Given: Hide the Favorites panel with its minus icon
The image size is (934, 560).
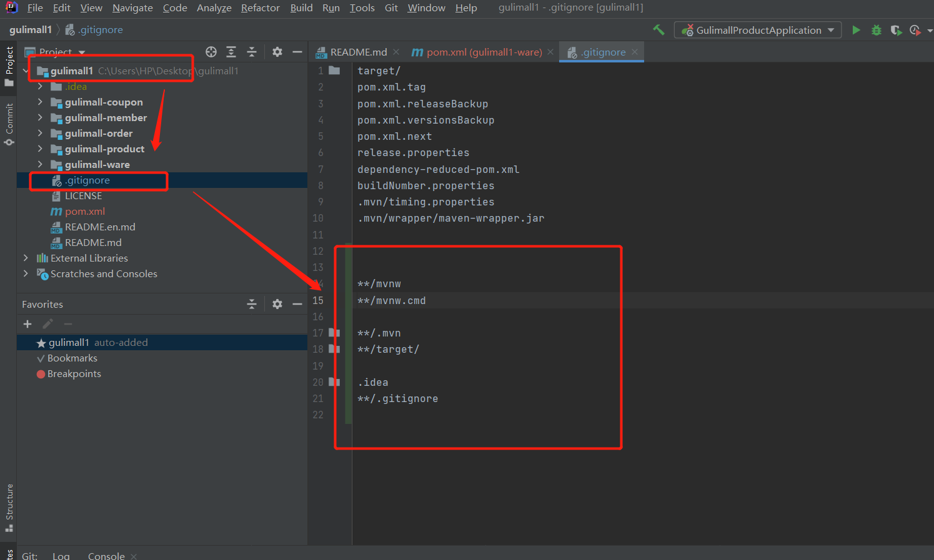Looking at the screenshot, I should (x=297, y=304).
